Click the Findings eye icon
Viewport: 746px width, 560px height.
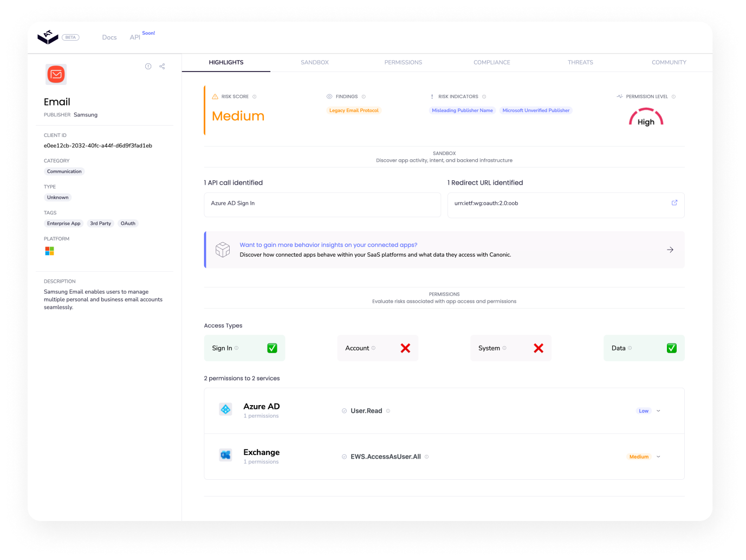click(x=329, y=96)
